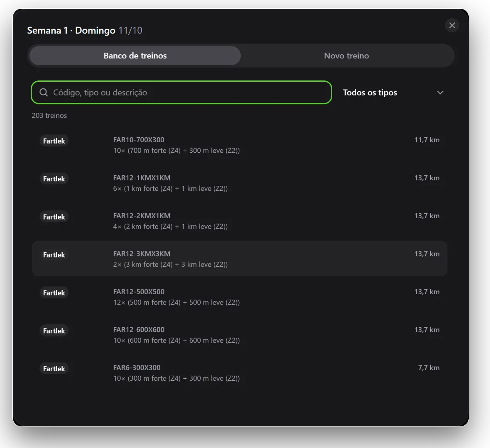The image size is (490, 448).
Task: Pick the FAR12-2KMX1KM workout
Action: pos(239,221)
